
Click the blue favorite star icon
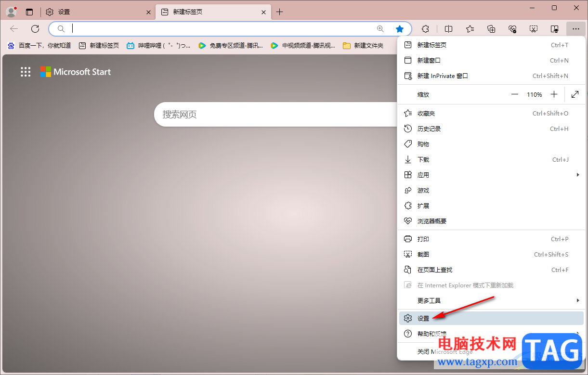point(400,29)
